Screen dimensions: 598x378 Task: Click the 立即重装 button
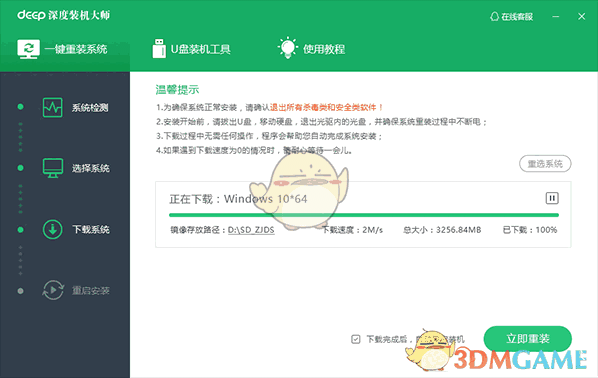click(x=527, y=338)
